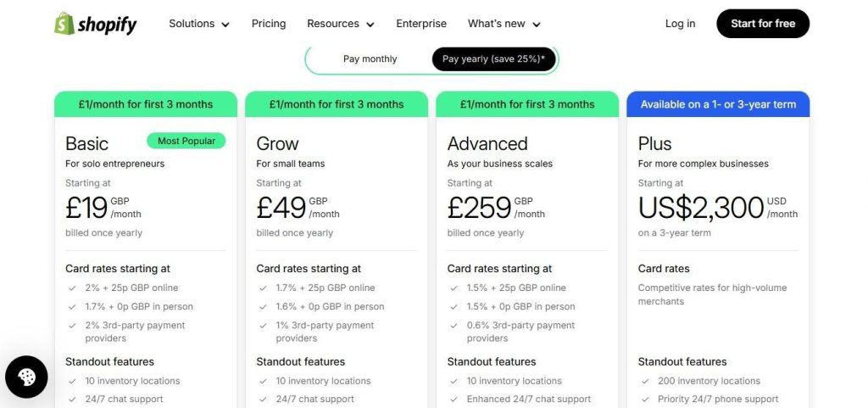Click checkmark next to Grow 24/7 chat support

tap(264, 400)
